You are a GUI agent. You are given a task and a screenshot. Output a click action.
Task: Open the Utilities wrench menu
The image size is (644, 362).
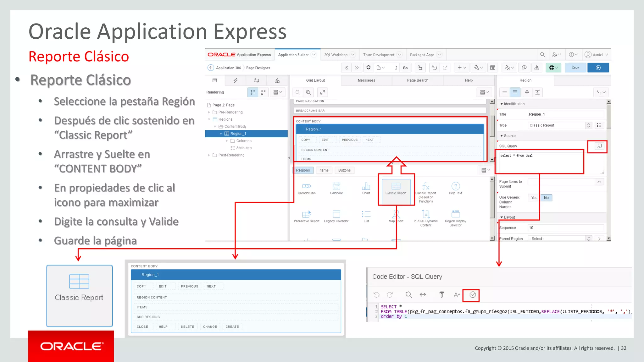[x=478, y=68]
